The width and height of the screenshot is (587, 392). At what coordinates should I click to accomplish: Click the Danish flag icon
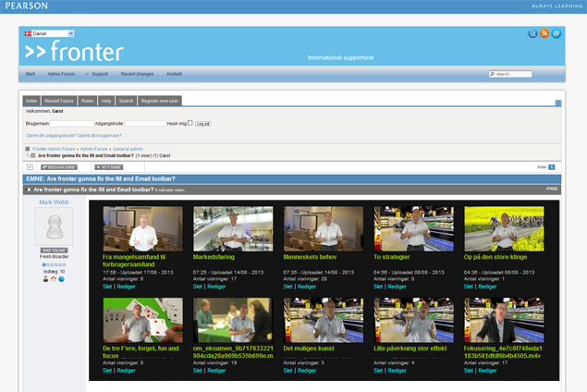pyautogui.click(x=28, y=33)
